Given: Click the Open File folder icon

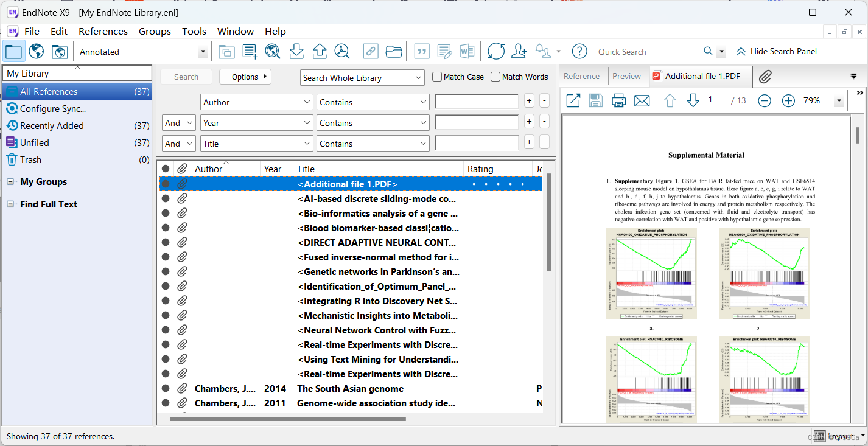Looking at the screenshot, I should (x=394, y=52).
